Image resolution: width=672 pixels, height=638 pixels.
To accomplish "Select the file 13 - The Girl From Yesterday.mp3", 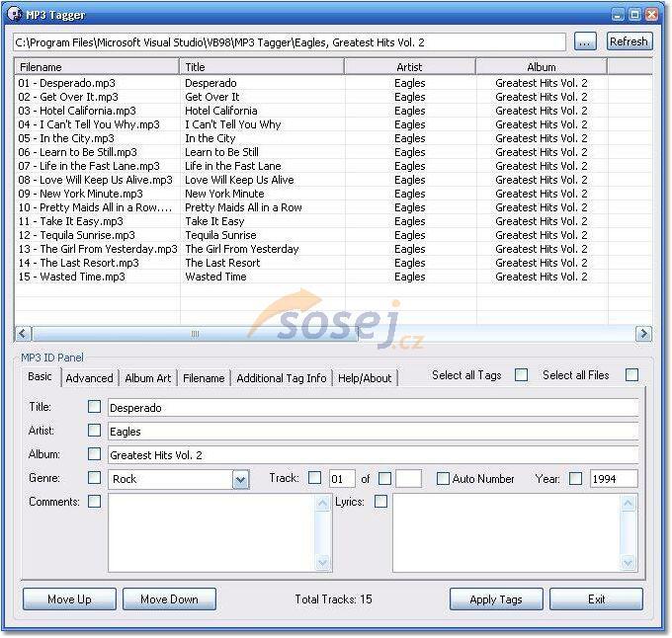I will pos(98,249).
